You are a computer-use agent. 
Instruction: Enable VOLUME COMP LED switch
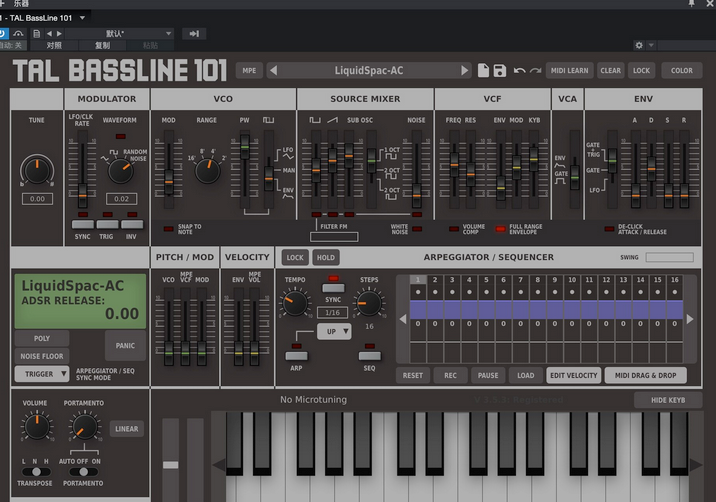(x=454, y=229)
